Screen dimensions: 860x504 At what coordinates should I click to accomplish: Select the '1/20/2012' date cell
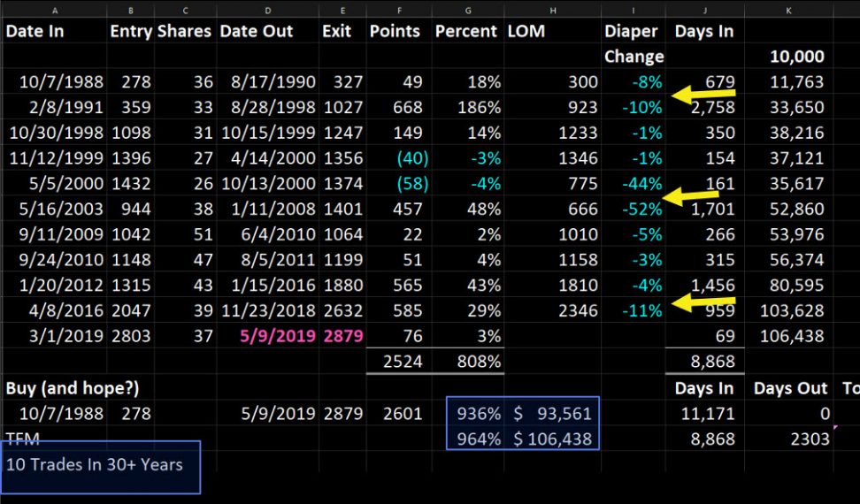click(54, 285)
